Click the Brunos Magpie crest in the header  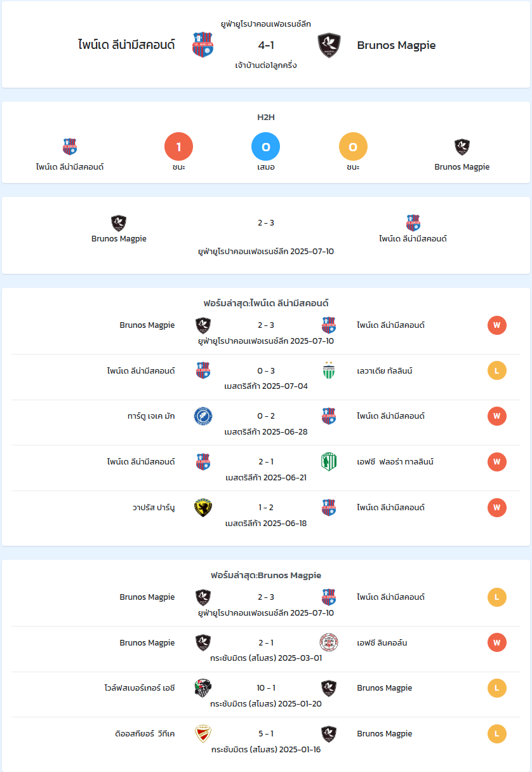329,45
